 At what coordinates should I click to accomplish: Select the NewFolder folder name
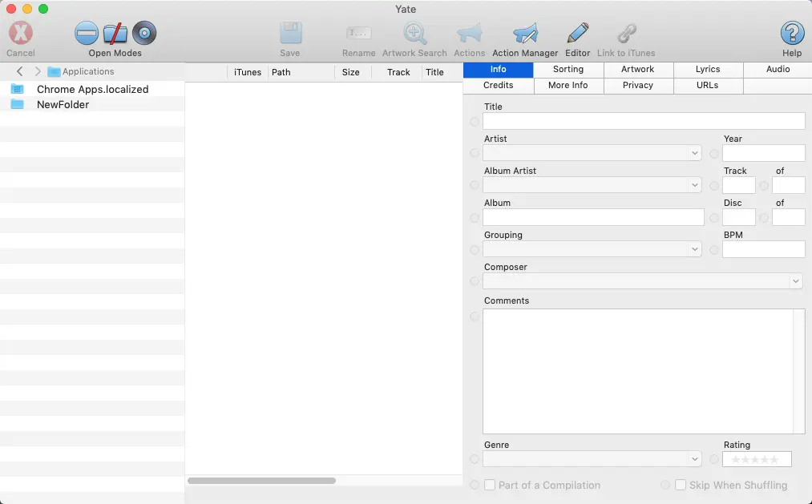point(63,104)
